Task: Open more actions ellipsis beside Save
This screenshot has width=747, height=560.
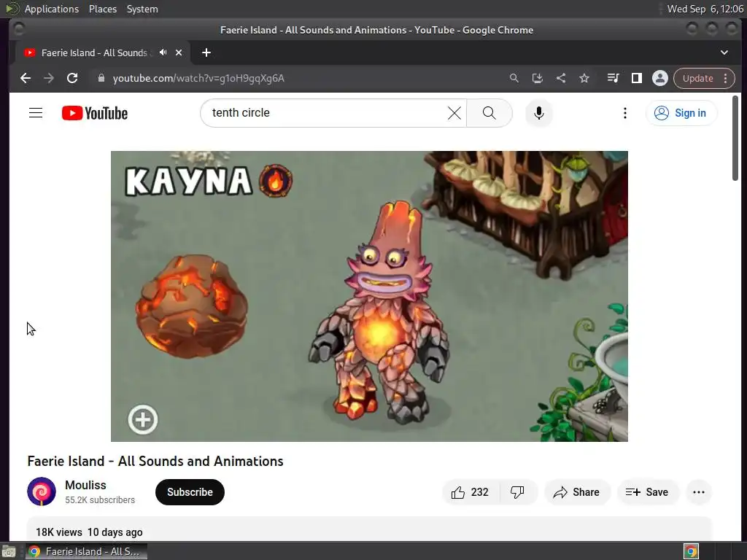Action: 699,492
